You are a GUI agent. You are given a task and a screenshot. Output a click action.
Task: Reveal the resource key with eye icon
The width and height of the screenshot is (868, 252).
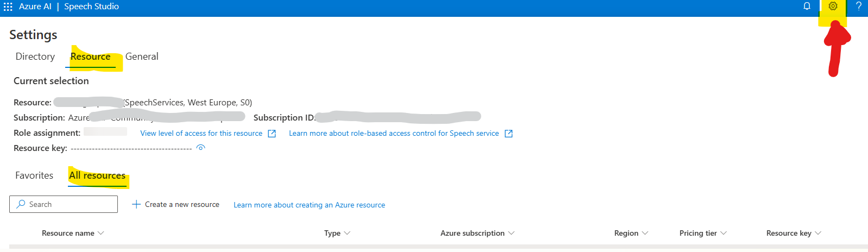[x=201, y=147]
